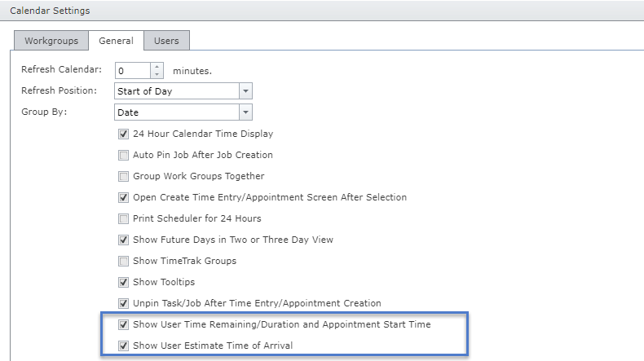Enable Auto Pin Job After Job Creation
The image size is (644, 361).
click(x=124, y=155)
